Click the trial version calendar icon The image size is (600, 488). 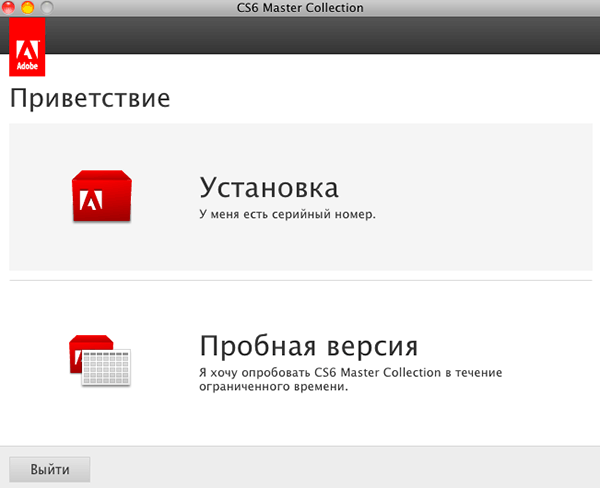100,361
